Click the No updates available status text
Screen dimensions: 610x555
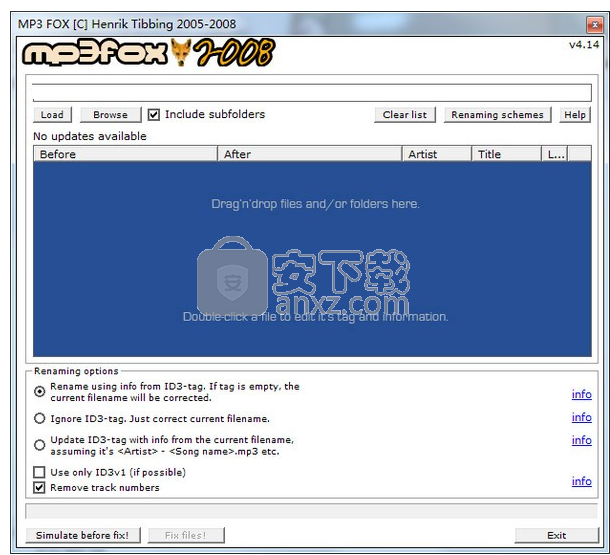90,136
